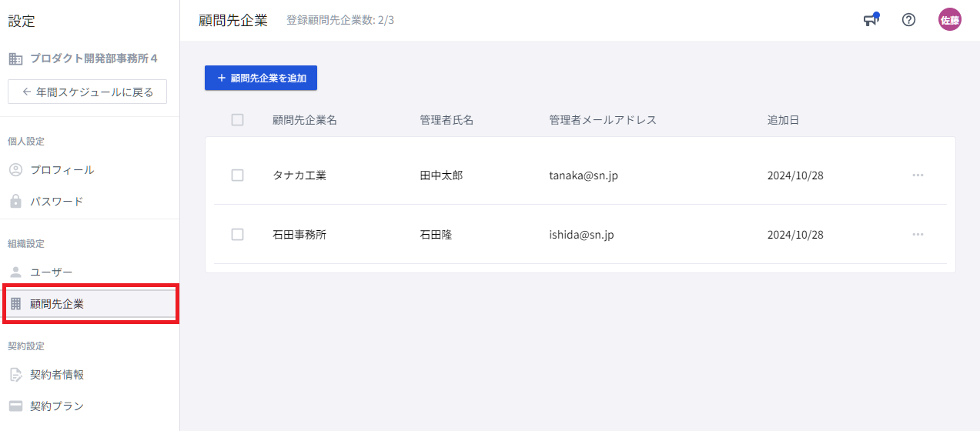The height and width of the screenshot is (431, 980).
Task: Open the more options menu for タナカ工業
Action: coord(917,175)
